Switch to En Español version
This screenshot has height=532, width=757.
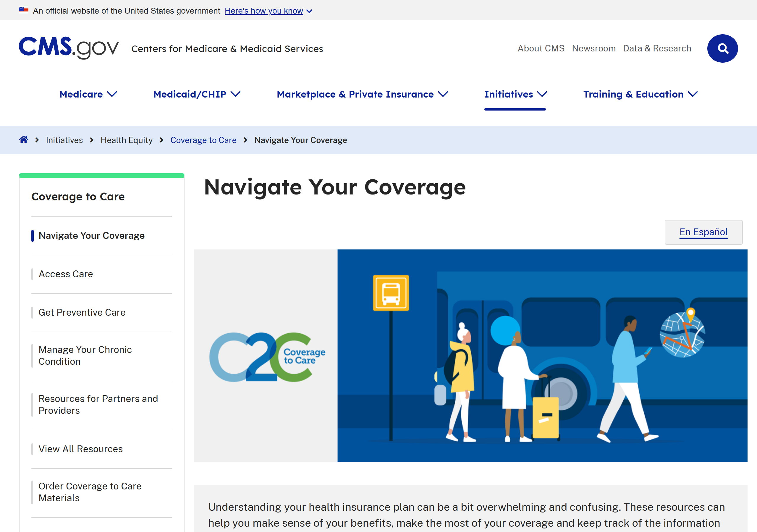coord(703,232)
